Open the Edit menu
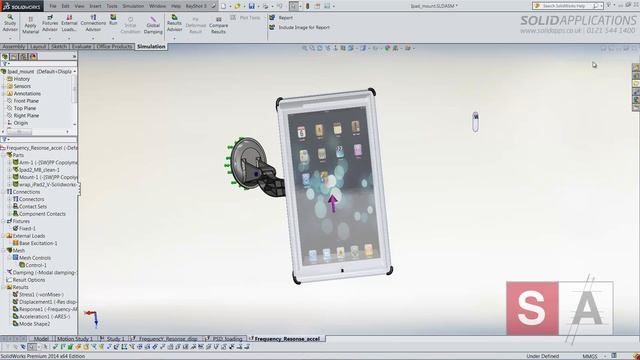 (65, 6)
